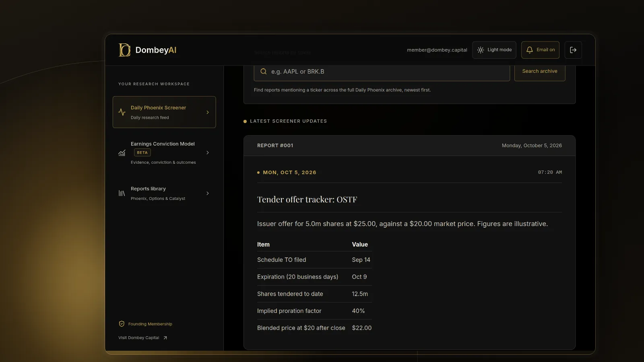Toggle Light mode

click(x=494, y=50)
